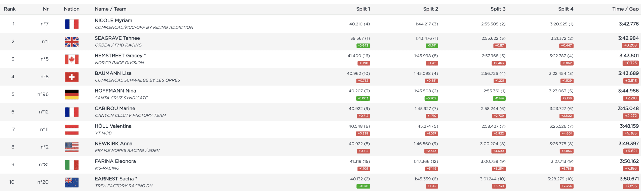The height and width of the screenshot is (193, 644).
Task: Click team name SANTA CRUZ SYNDICATE
Action: point(121,98)
